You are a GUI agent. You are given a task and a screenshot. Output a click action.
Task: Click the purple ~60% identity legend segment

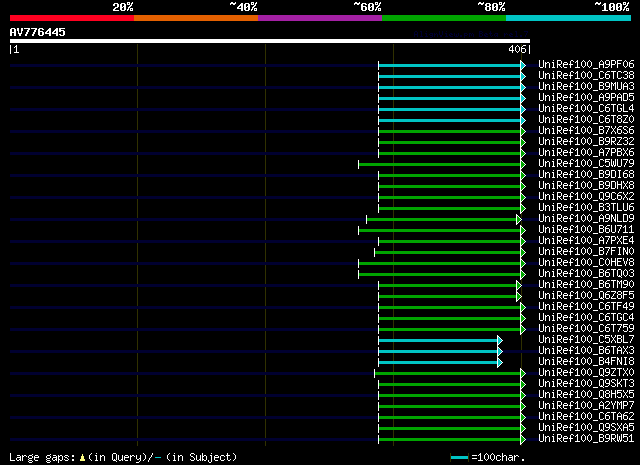coord(320,18)
